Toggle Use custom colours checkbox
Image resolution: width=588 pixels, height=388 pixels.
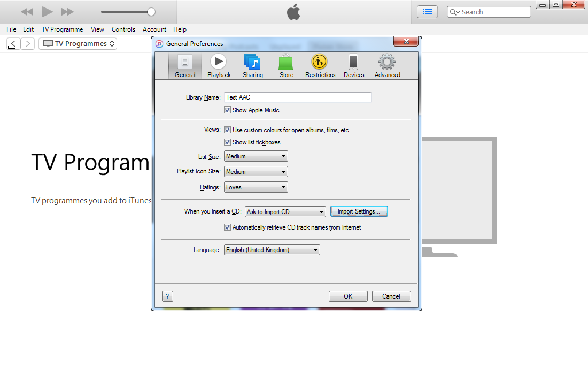click(x=227, y=130)
